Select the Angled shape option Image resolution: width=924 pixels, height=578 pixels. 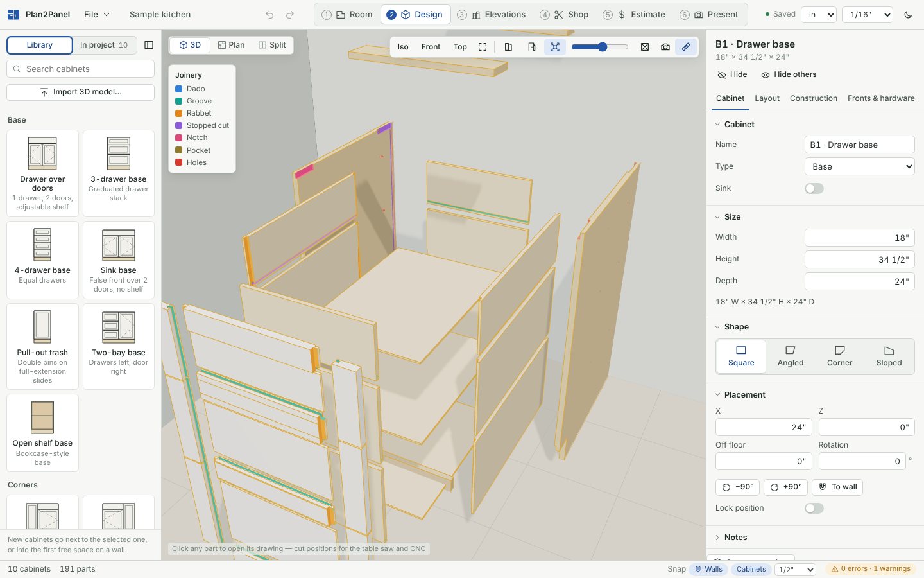coord(790,356)
